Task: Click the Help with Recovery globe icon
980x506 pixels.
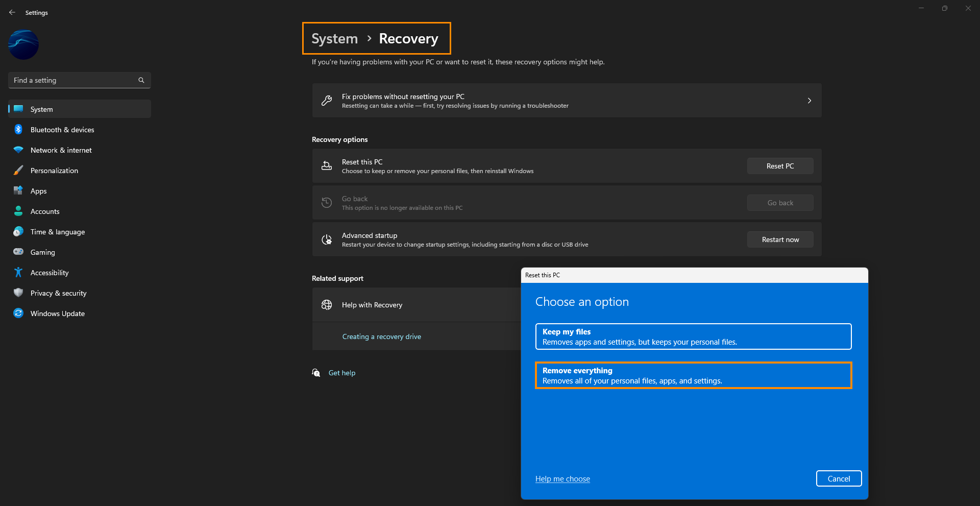Action: tap(327, 305)
